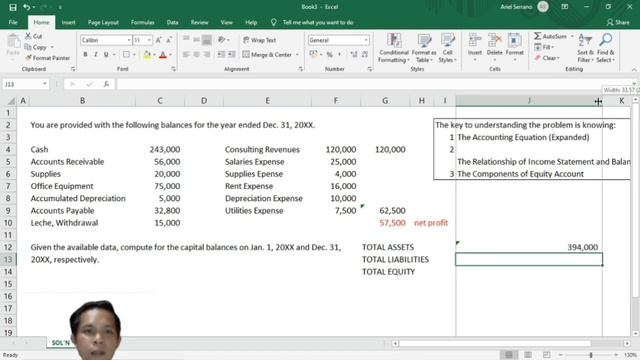Click the Cut scissors icon
The width and height of the screenshot is (640, 360).
[x=28, y=36]
